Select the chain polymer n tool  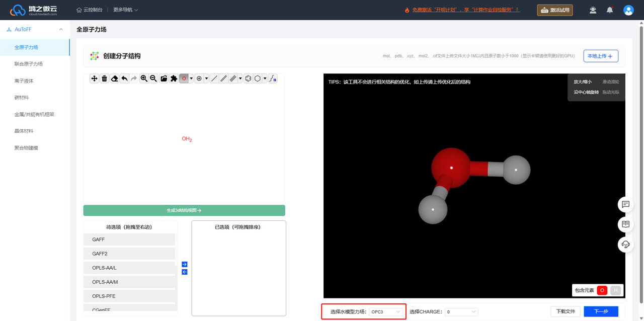tap(273, 78)
